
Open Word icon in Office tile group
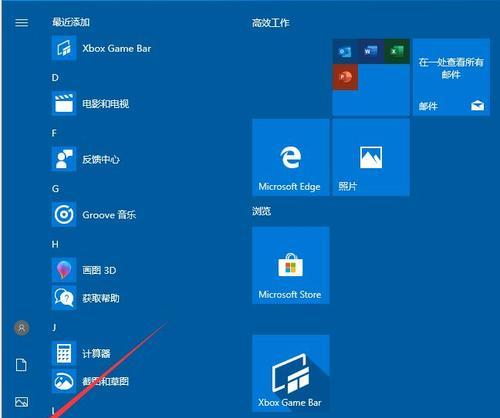(x=371, y=51)
